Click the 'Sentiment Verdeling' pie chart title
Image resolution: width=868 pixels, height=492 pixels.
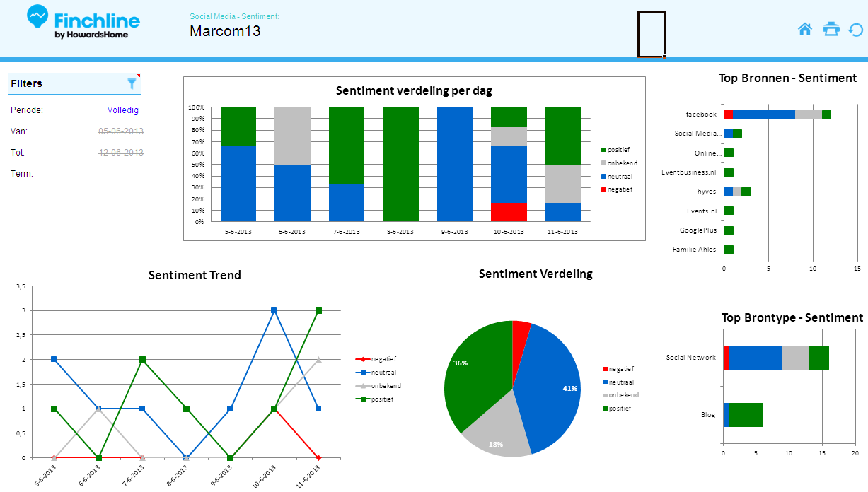pos(536,274)
